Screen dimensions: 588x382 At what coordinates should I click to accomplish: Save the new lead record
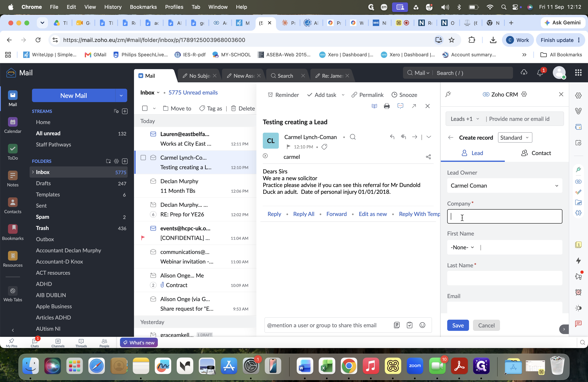[x=458, y=325]
